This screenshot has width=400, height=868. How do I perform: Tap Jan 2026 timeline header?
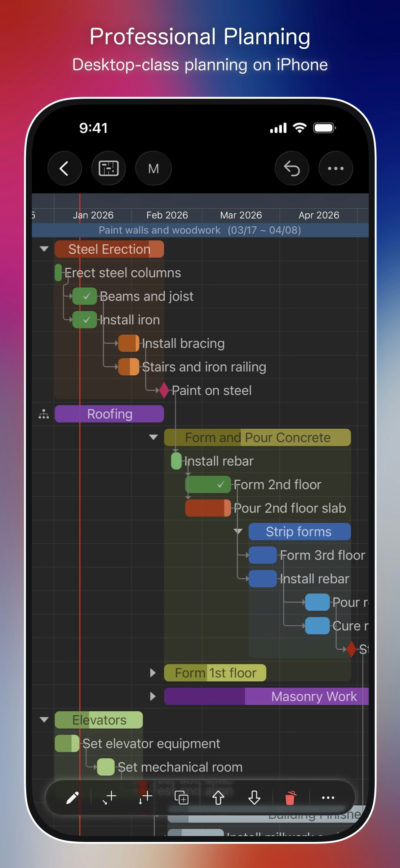(93, 215)
